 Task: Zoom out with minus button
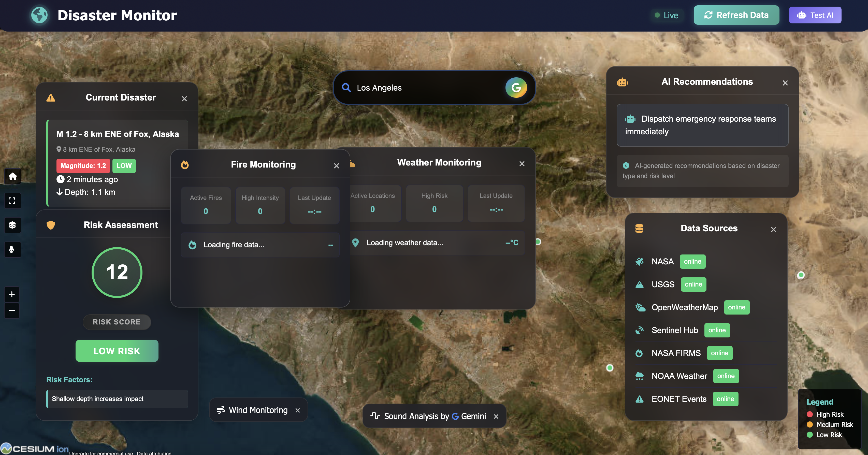coord(12,310)
